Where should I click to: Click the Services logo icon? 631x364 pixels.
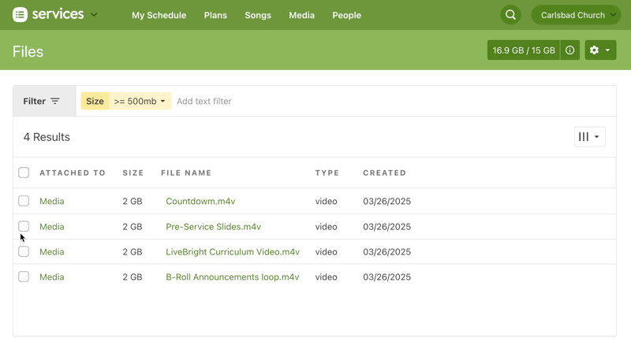20,15
